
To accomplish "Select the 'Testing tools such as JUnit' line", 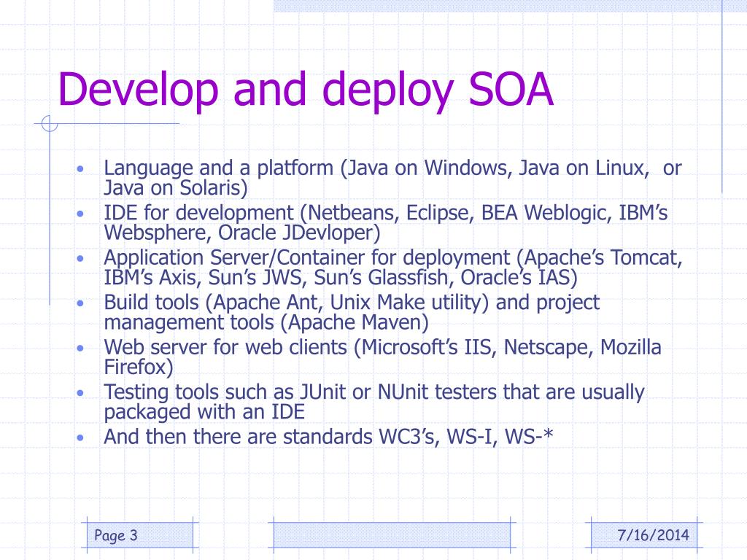I will pyautogui.click(x=374, y=392).
